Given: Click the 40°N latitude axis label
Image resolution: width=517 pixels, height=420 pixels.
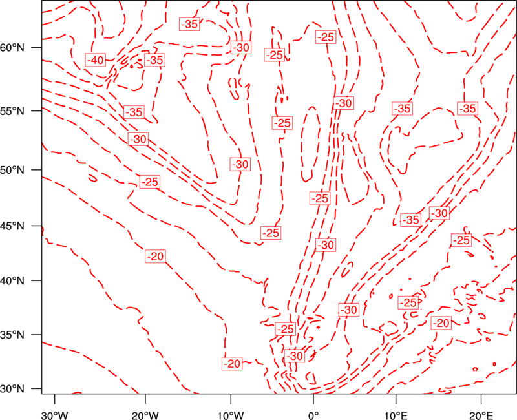Looking at the screenshot, I should pyautogui.click(x=12, y=281).
